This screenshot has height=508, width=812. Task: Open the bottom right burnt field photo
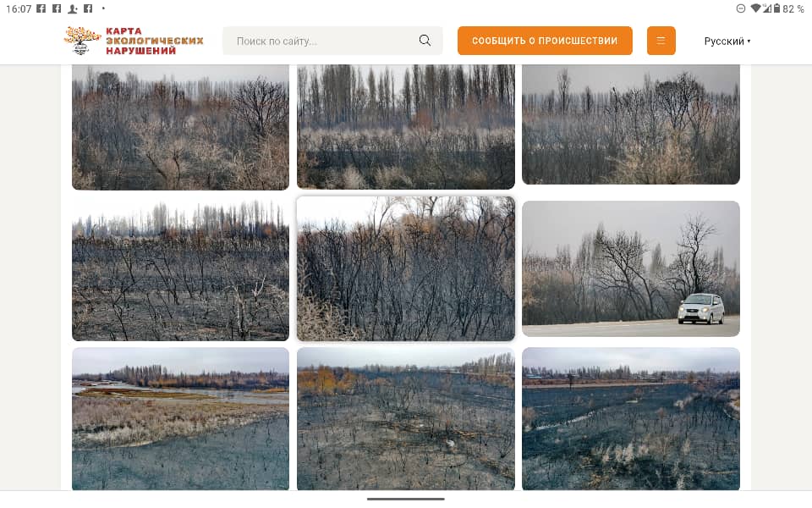pyautogui.click(x=631, y=419)
